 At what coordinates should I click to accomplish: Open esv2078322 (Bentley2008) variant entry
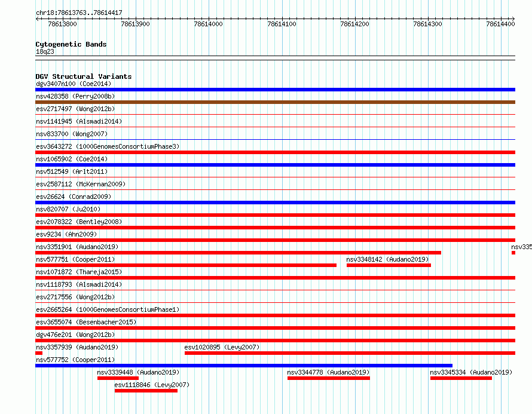point(79,222)
